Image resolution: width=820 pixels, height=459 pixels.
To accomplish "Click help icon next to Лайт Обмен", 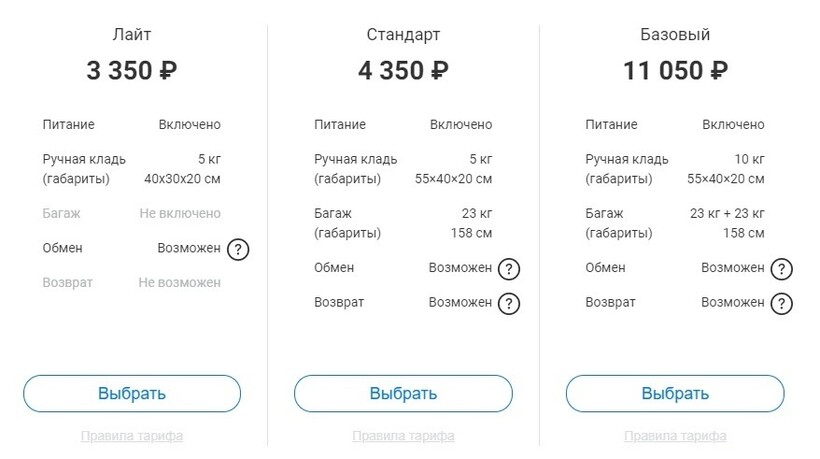I will point(237,249).
